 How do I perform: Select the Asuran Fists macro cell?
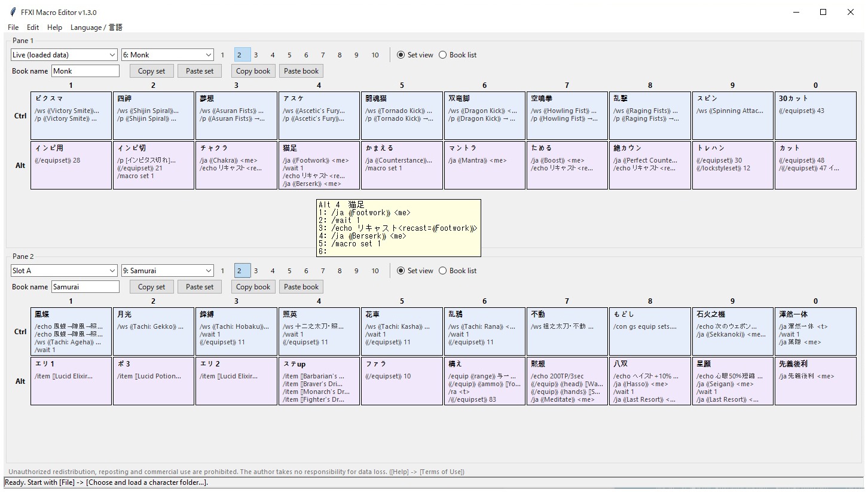pyautogui.click(x=237, y=116)
